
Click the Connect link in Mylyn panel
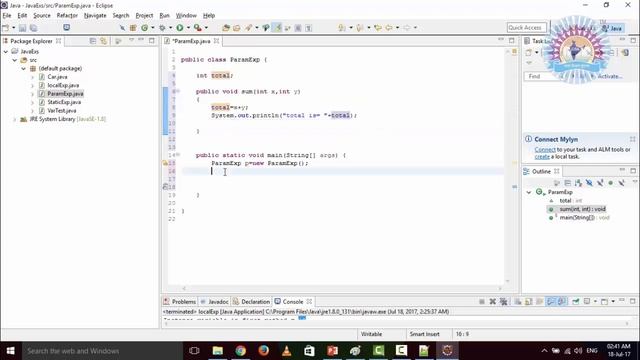545,150
